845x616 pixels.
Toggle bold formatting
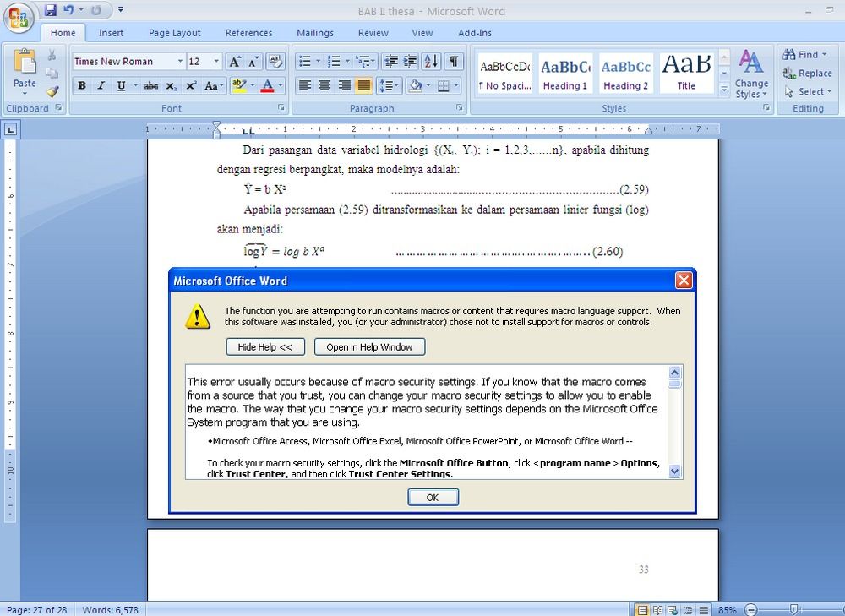(82, 85)
